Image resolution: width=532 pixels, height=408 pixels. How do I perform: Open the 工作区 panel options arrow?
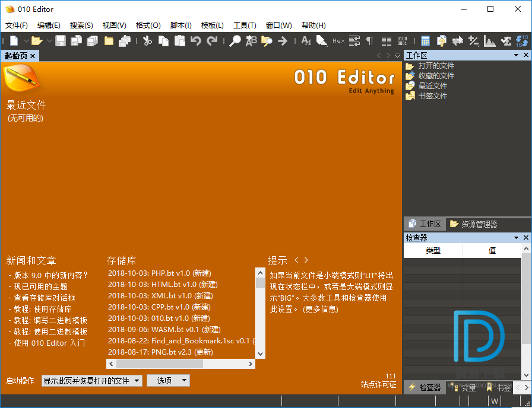click(516, 55)
